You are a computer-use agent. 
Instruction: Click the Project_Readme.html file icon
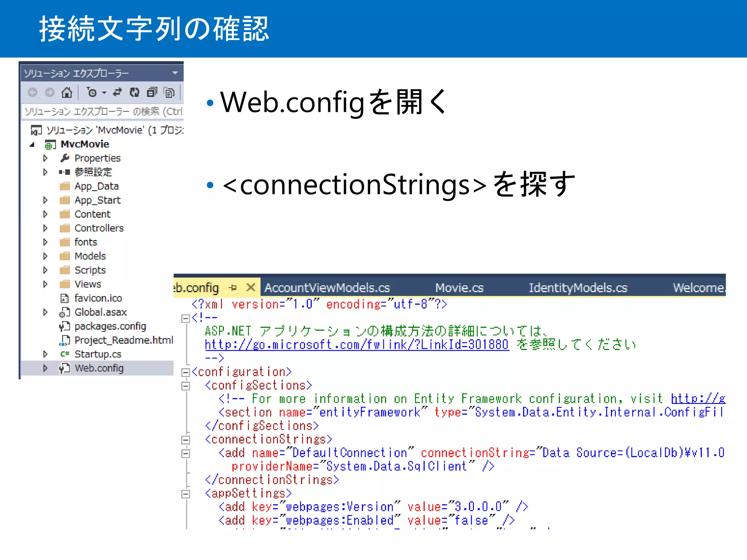click(x=65, y=341)
